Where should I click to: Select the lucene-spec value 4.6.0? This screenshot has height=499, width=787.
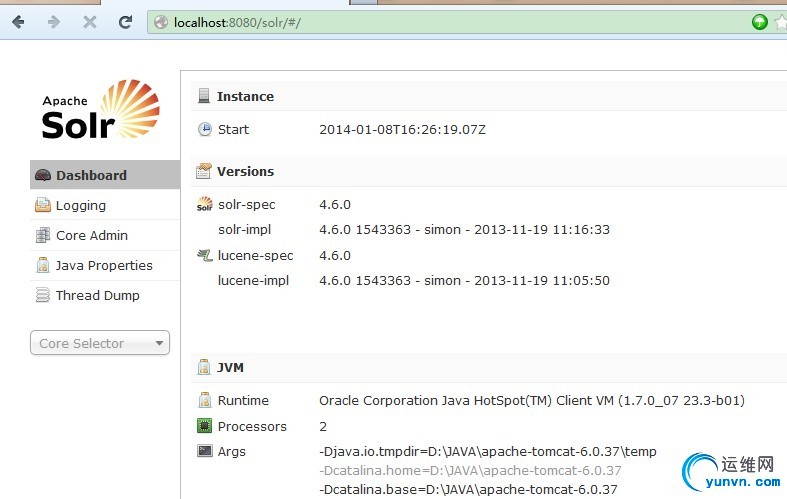335,256
